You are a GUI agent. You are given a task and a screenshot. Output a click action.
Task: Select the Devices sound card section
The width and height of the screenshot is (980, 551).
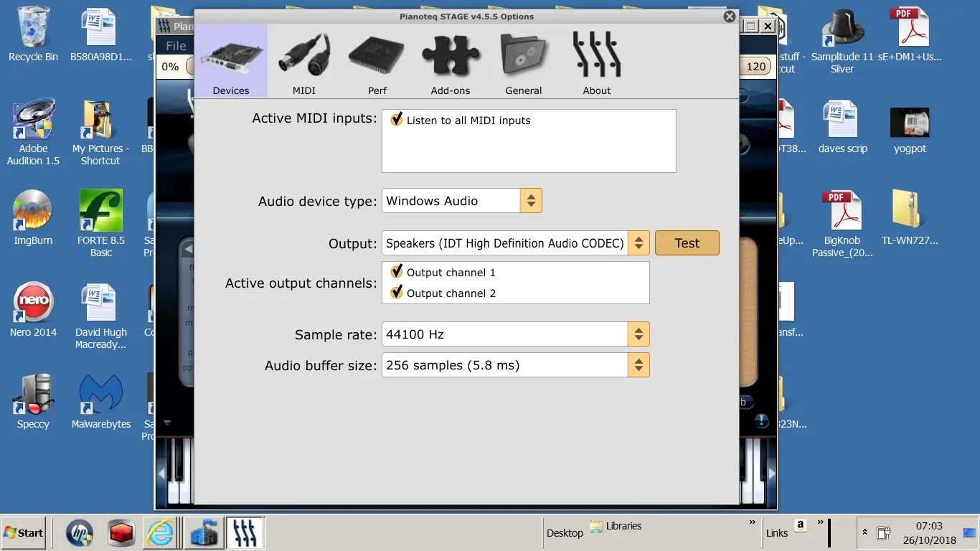(x=231, y=62)
